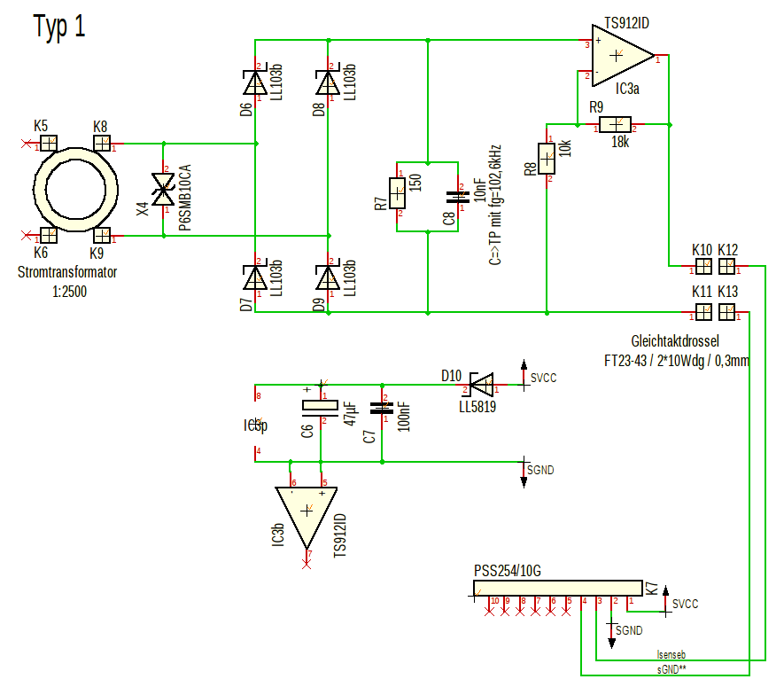Select the Typ 1 title text

60,27
